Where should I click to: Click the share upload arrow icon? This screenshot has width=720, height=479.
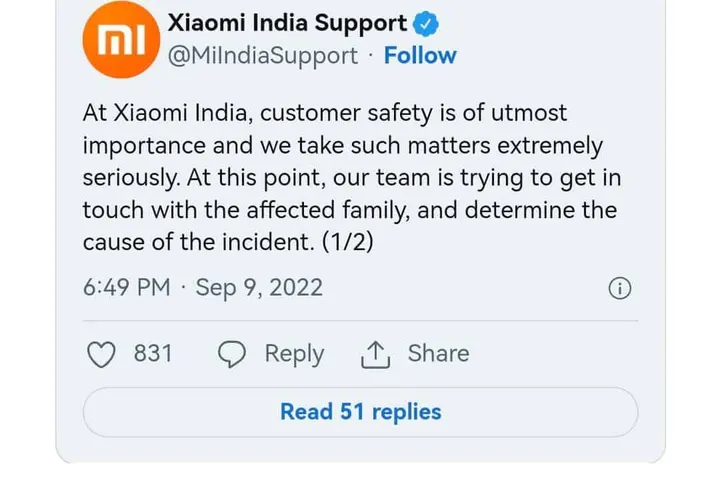click(x=374, y=354)
